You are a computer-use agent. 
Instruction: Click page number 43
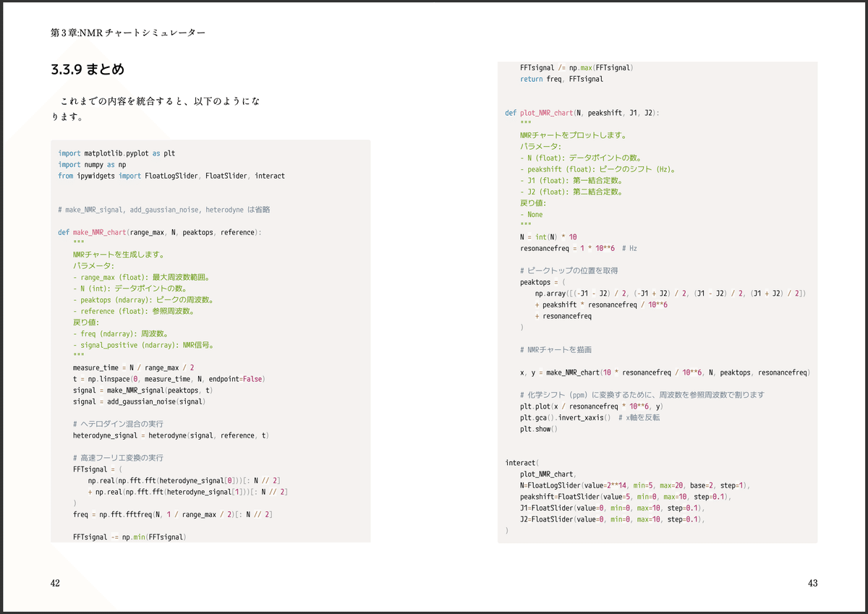click(812, 584)
